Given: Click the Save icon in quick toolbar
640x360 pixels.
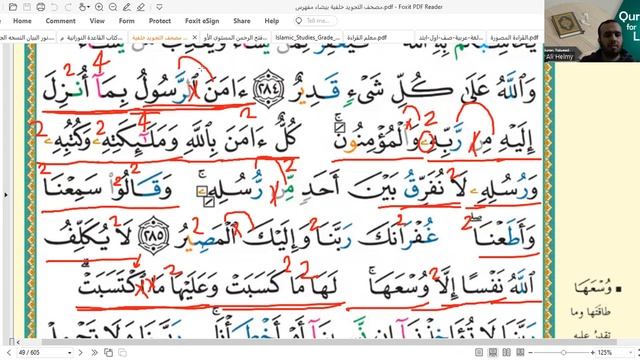Looking at the screenshot, I should pos(27,7).
